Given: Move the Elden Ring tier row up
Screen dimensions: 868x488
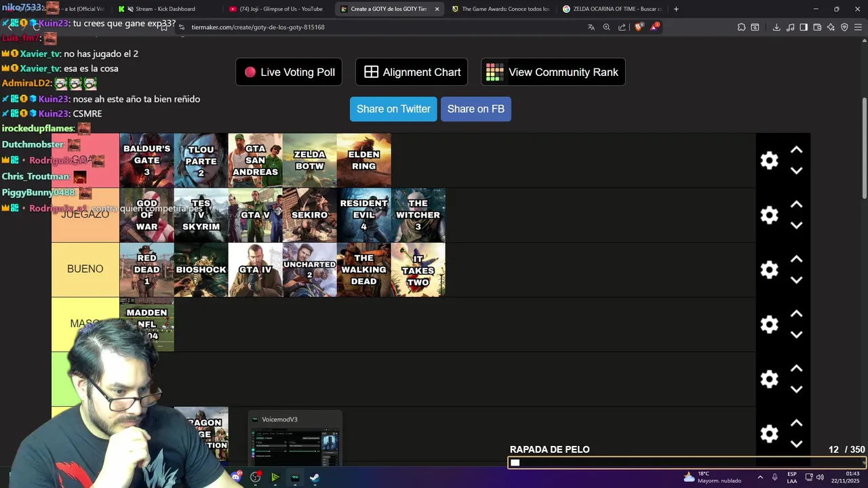Looking at the screenshot, I should click(797, 150).
